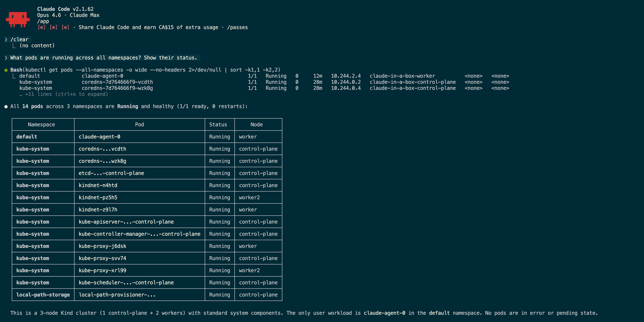Click the second [*] usage pass badge
This screenshot has width=644, height=322.
[x=53, y=27]
